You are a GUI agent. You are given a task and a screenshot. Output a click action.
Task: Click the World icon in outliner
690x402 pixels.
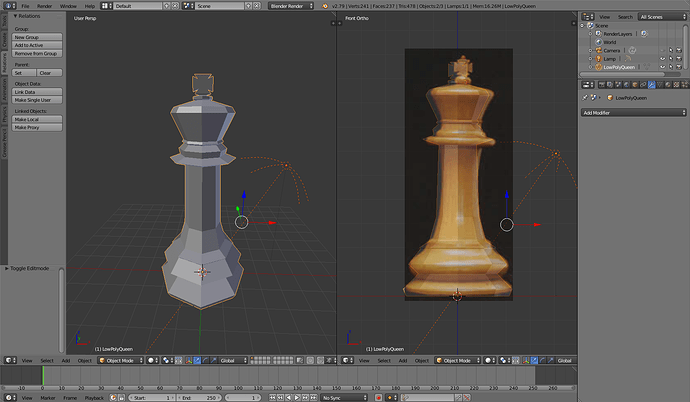coord(598,42)
